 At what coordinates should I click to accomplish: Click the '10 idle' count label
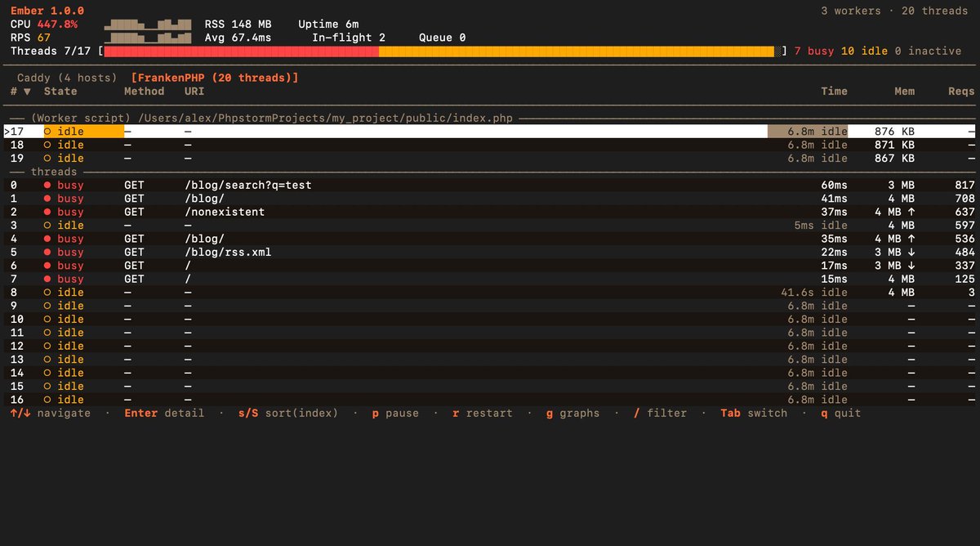click(864, 51)
